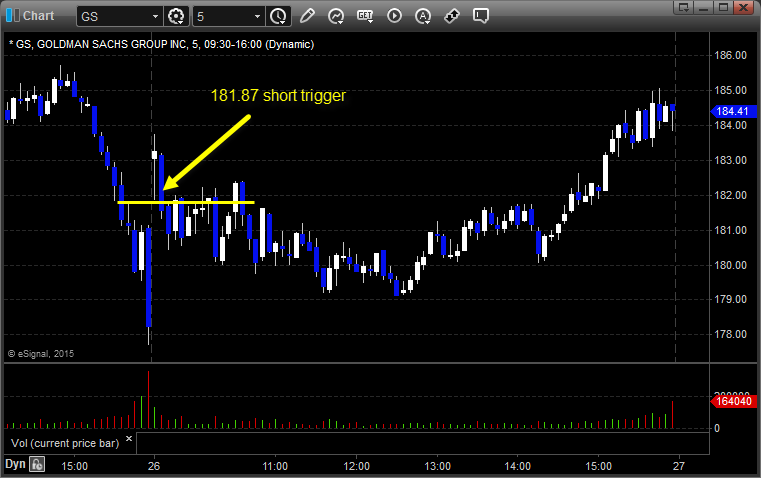
Task: Open the symbol settings gear menu
Action: pos(176,16)
